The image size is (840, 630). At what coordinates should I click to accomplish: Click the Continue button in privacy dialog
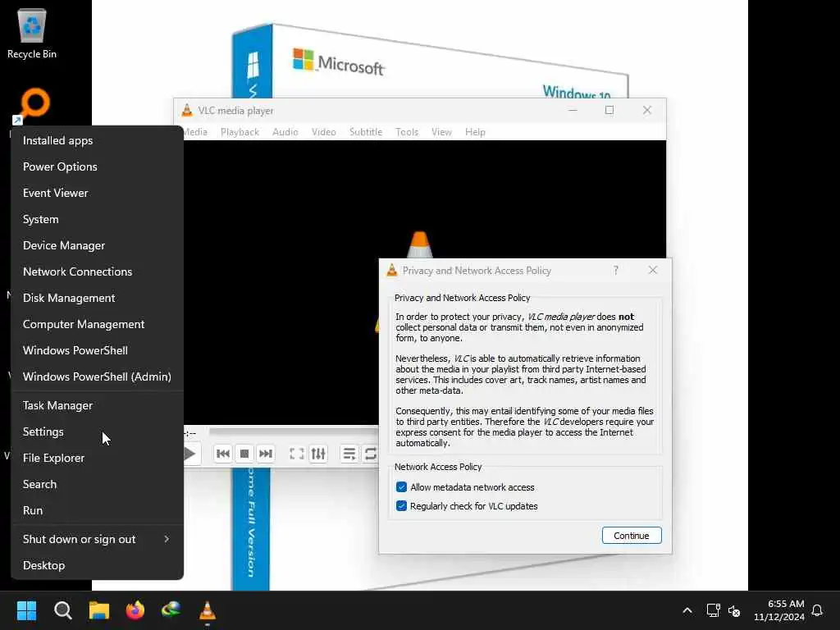[632, 535]
